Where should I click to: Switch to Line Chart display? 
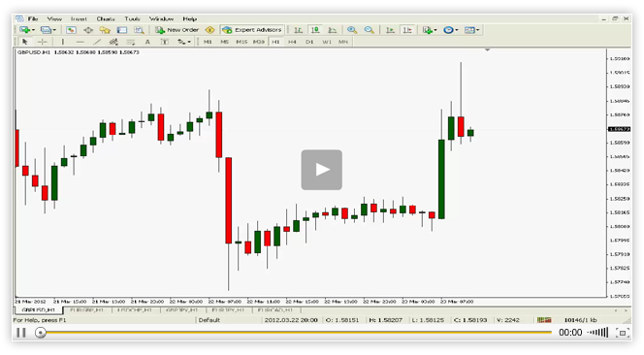(333, 30)
